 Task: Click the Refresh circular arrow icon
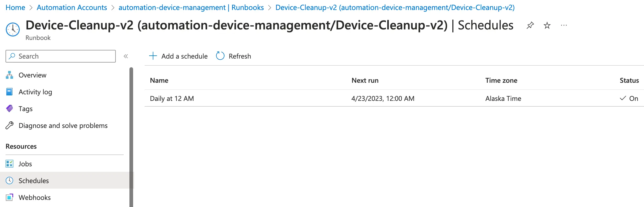[220, 56]
